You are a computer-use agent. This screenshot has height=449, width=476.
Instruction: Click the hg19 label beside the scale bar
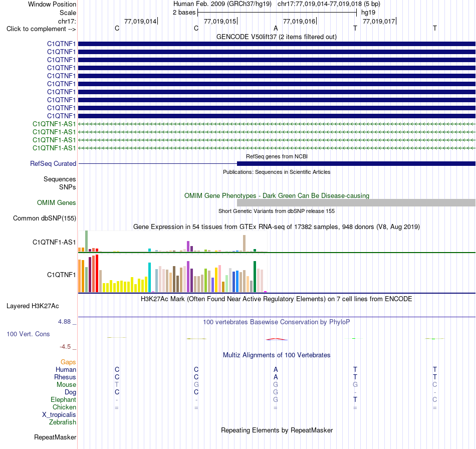point(368,13)
